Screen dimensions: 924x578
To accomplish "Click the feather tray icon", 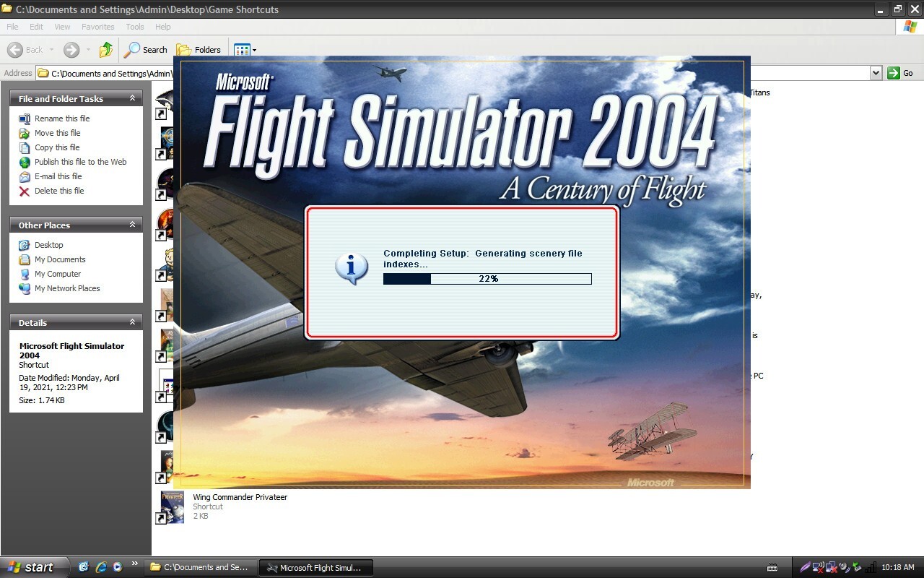I will [805, 567].
